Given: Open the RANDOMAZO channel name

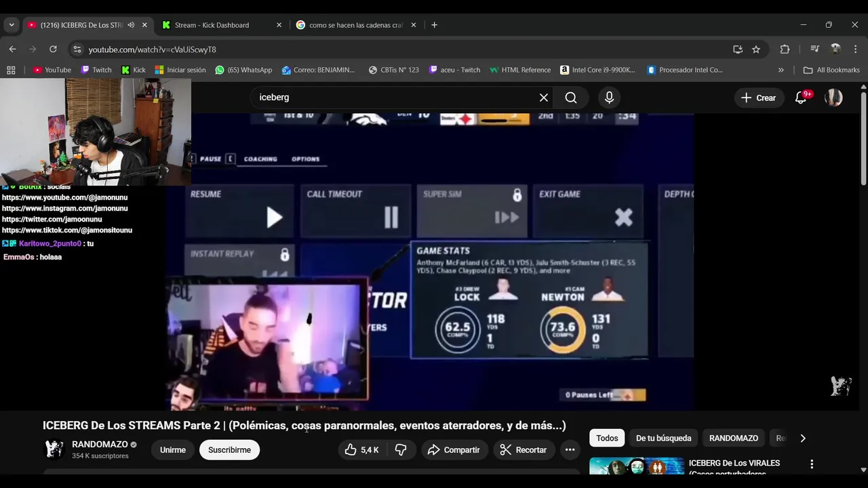Looking at the screenshot, I should [100, 445].
